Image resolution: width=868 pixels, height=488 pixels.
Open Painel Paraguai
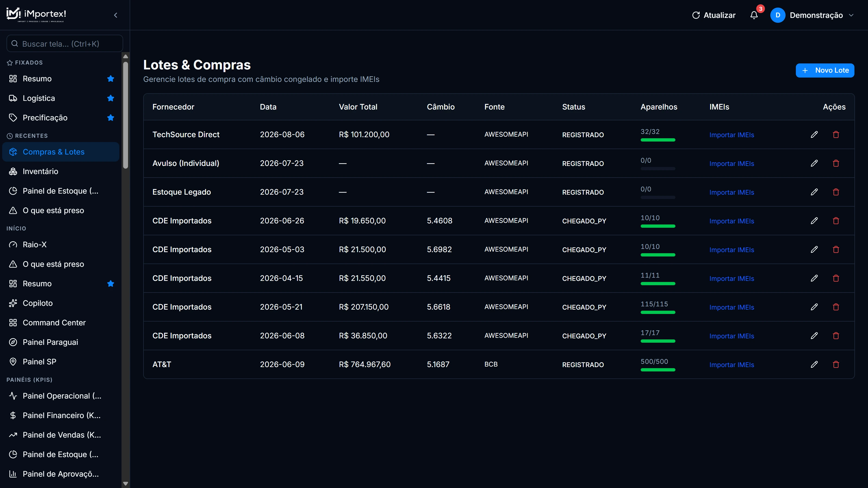pyautogui.click(x=61, y=342)
